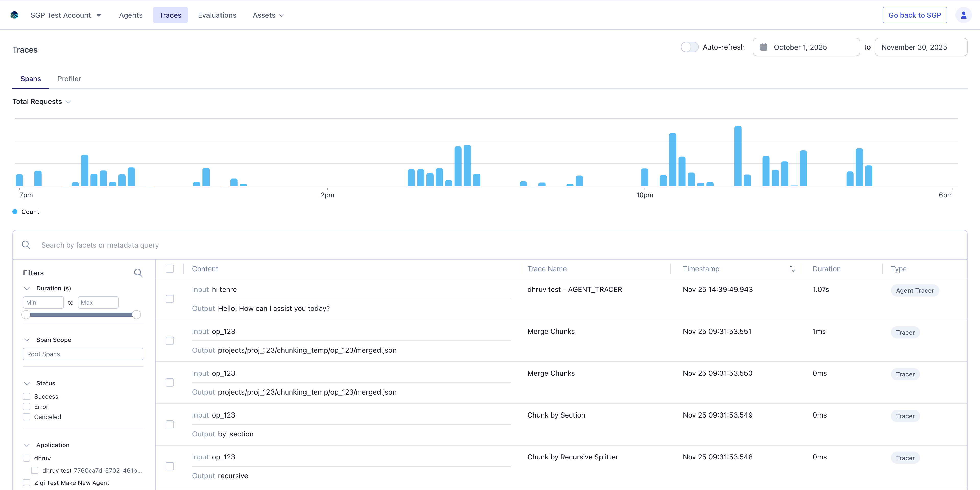Collapse the Duration (s) filter chevron
The height and width of the screenshot is (490, 980).
tap(27, 288)
